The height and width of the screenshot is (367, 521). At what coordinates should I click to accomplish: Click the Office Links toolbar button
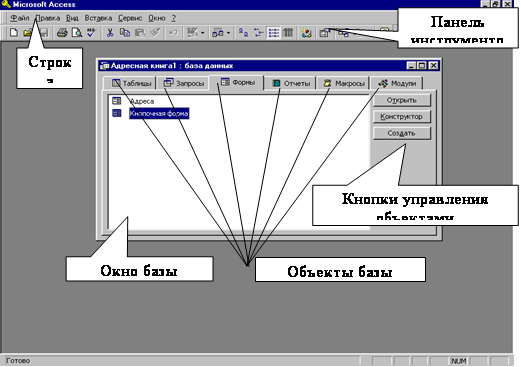(192, 33)
